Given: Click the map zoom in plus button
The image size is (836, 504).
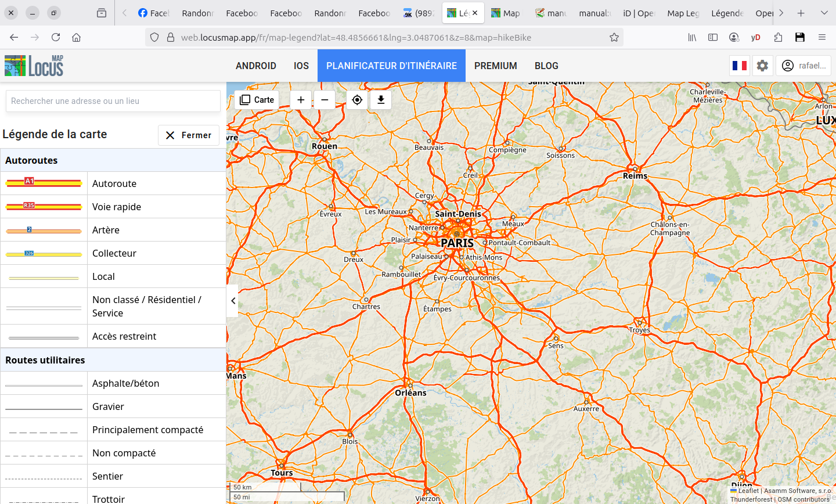Looking at the screenshot, I should click(x=301, y=100).
